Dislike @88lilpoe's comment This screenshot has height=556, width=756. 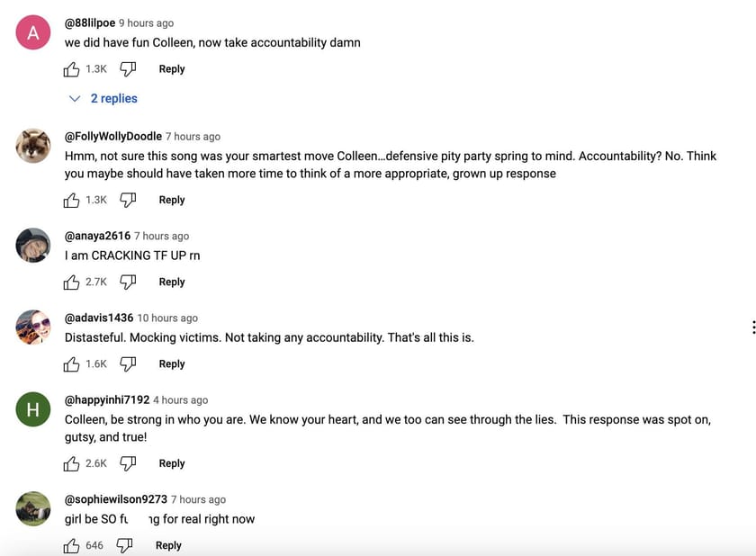[128, 69]
